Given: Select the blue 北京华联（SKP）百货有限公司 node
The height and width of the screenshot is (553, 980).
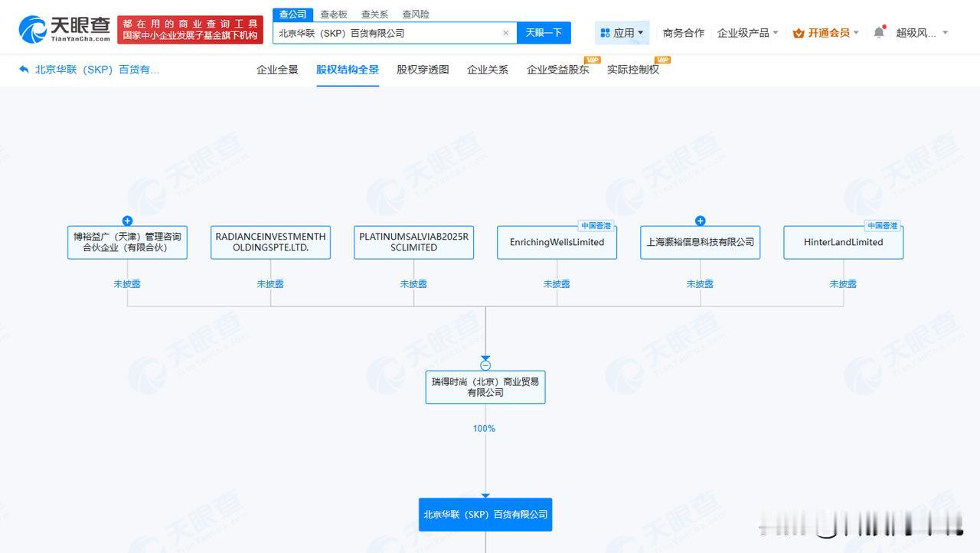Looking at the screenshot, I should click(485, 515).
